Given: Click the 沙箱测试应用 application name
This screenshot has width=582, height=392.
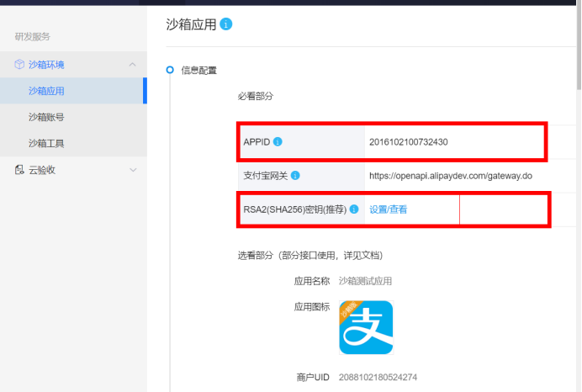Looking at the screenshot, I should point(365,281).
